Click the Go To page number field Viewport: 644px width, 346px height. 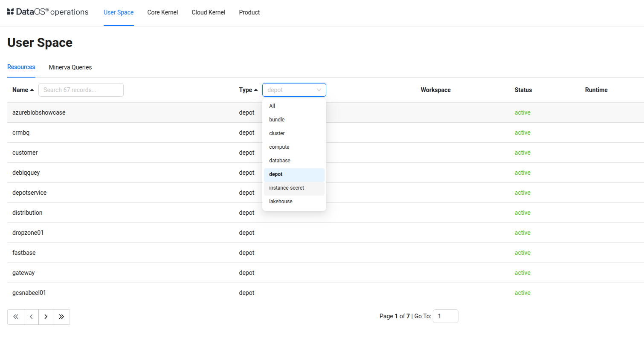click(445, 316)
